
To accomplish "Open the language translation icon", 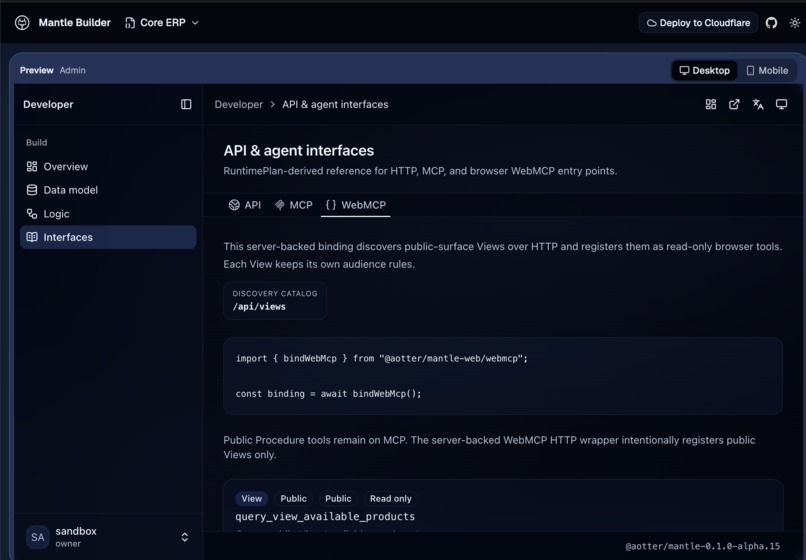I will (x=758, y=104).
